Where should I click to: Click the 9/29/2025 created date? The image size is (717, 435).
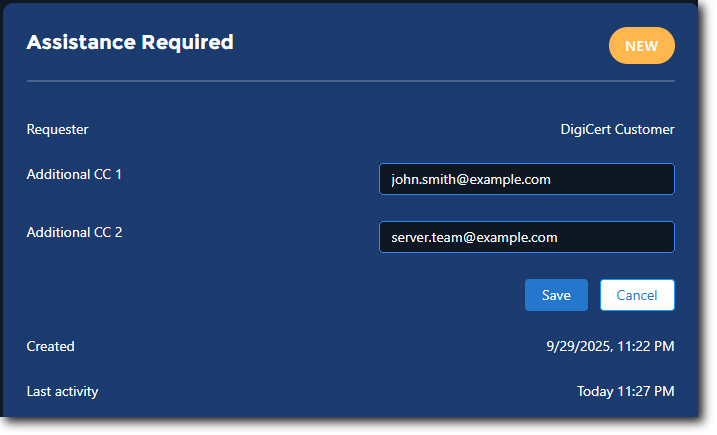576,346
